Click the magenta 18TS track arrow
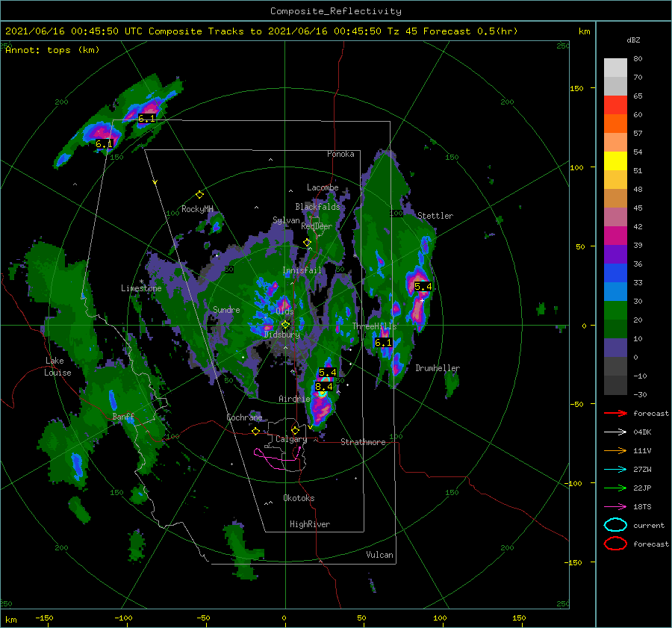The height and width of the screenshot is (628, 672). click(615, 506)
